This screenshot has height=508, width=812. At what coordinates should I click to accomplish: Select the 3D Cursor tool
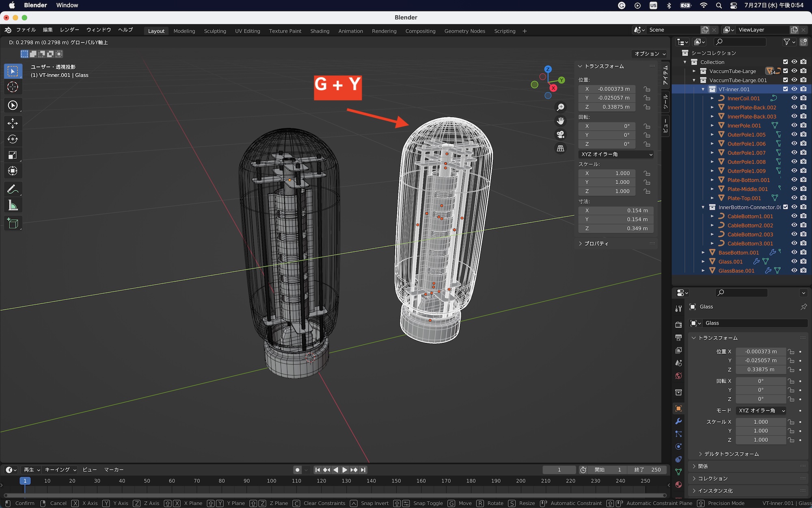click(13, 87)
